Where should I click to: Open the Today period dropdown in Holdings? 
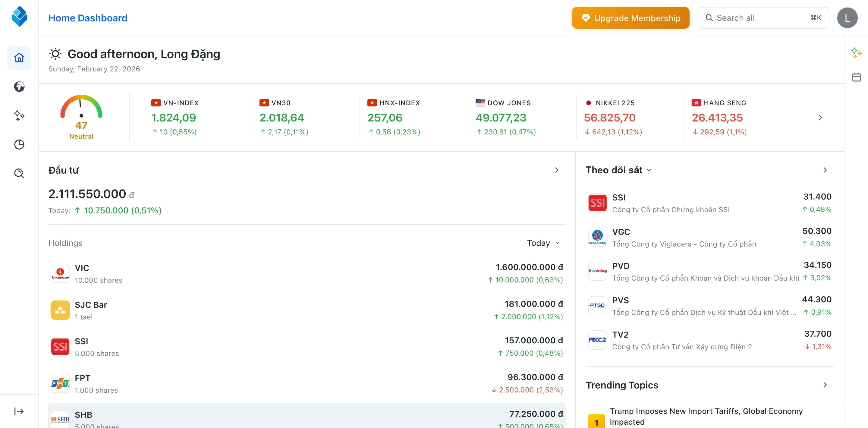[542, 243]
